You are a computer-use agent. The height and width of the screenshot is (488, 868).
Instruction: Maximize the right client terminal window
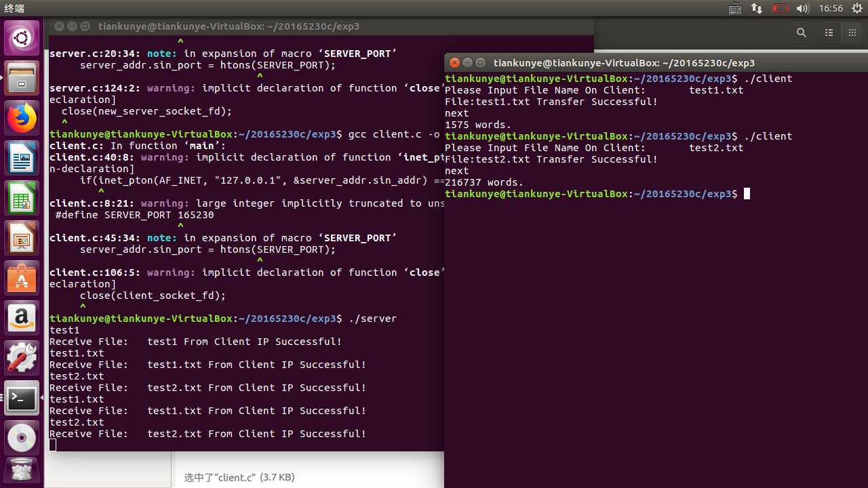[x=480, y=62]
